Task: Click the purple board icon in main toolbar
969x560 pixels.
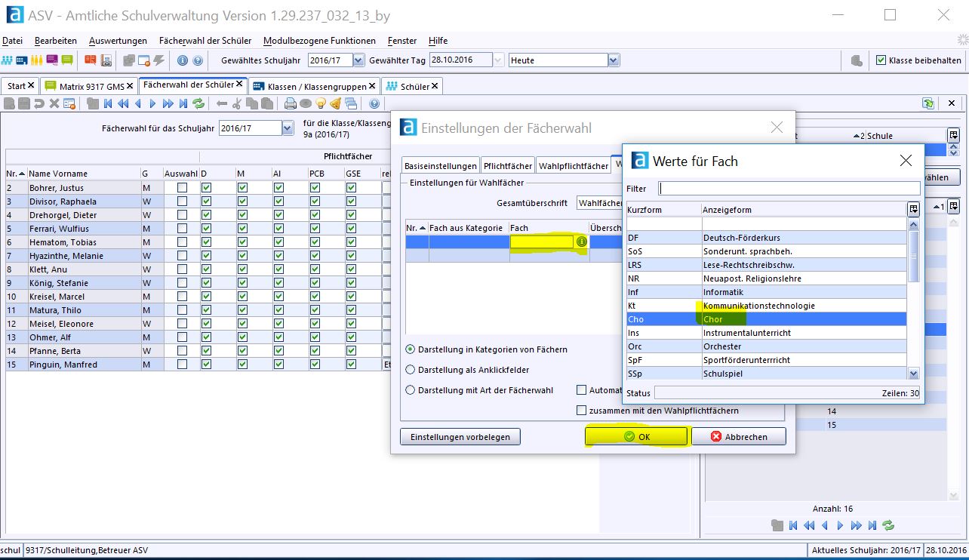Action: [51, 60]
